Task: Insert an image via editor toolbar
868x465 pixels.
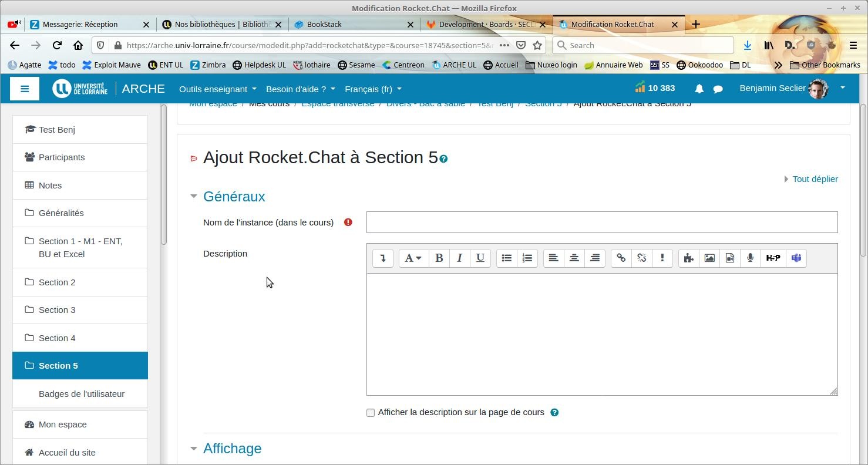Action: pyautogui.click(x=709, y=258)
